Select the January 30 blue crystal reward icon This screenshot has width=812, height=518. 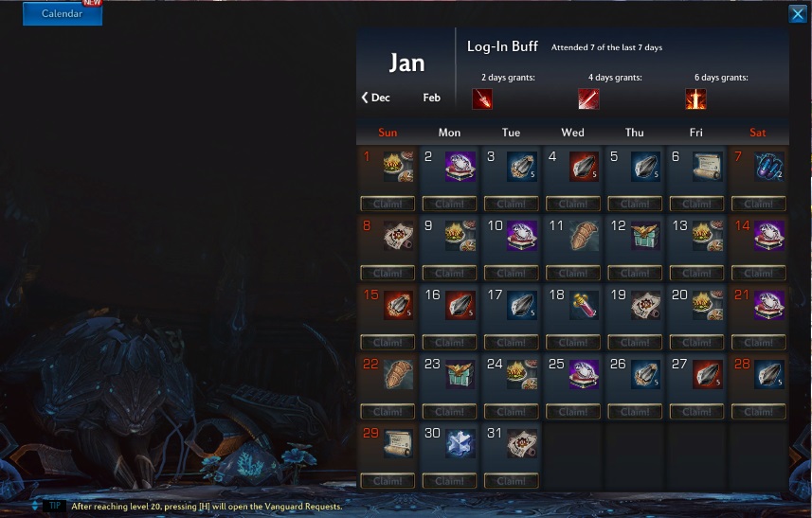[x=460, y=443]
